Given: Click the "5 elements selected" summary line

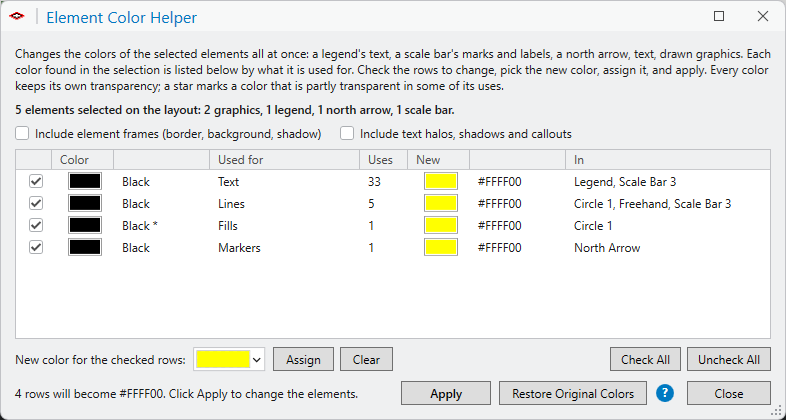Looking at the screenshot, I should [235, 110].
